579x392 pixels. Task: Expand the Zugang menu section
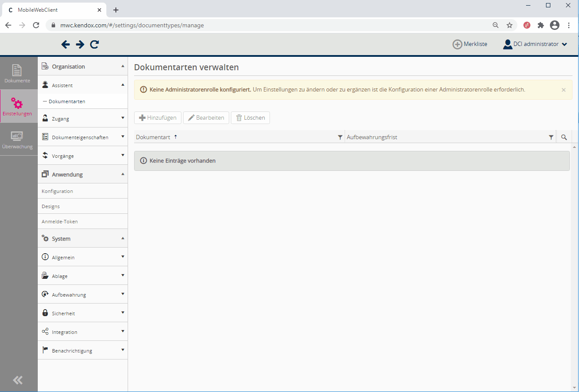pyautogui.click(x=82, y=118)
